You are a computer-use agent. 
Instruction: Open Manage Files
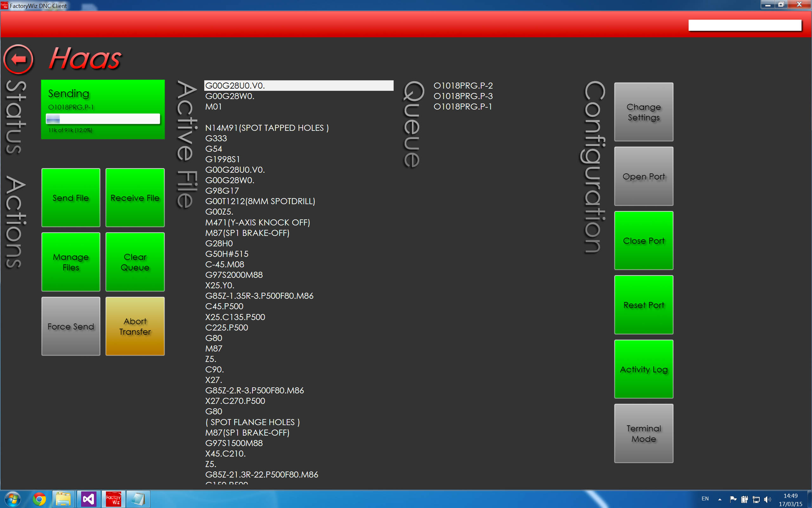[71, 262]
